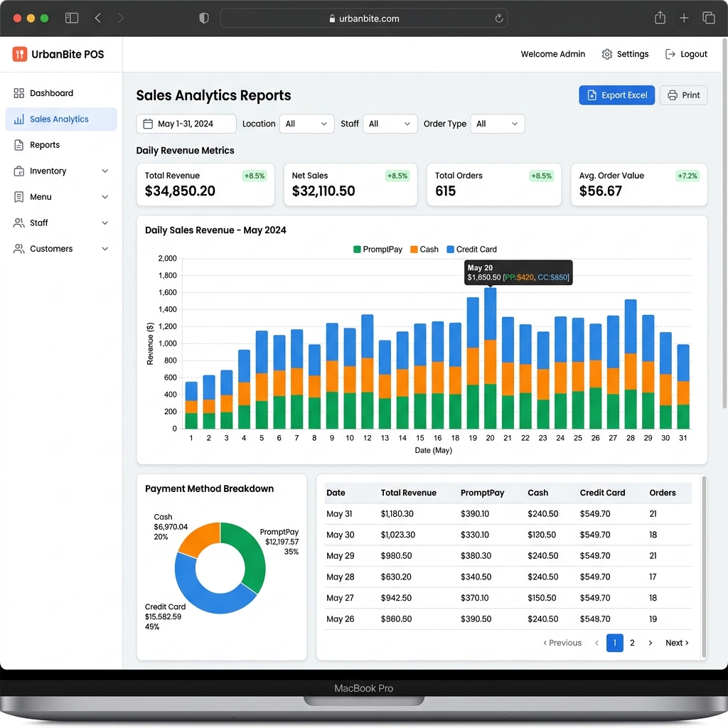The height and width of the screenshot is (728, 728).
Task: Expand the Customers sidebar chevron
Action: 105,250
